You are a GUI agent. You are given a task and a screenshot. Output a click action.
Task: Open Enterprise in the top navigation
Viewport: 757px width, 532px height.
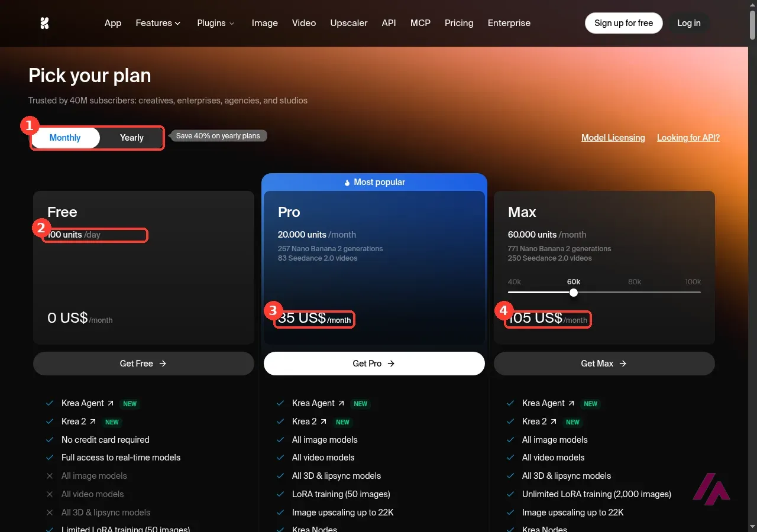(509, 23)
